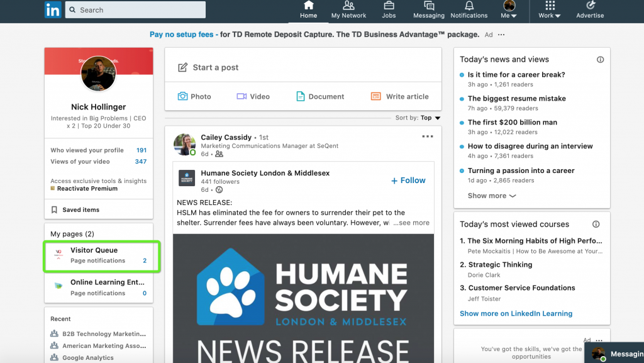Open Nick Hollinger's profile photo
This screenshot has height=363, width=644.
point(99,74)
